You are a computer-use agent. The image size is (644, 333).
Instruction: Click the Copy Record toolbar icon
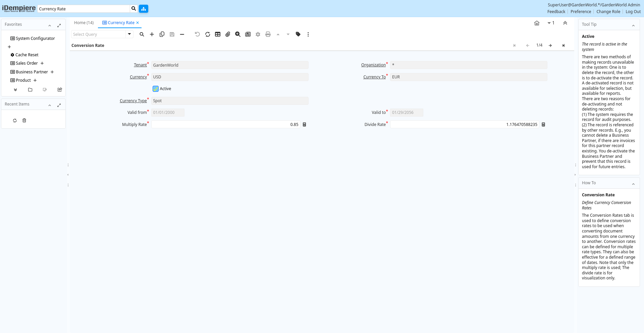162,34
